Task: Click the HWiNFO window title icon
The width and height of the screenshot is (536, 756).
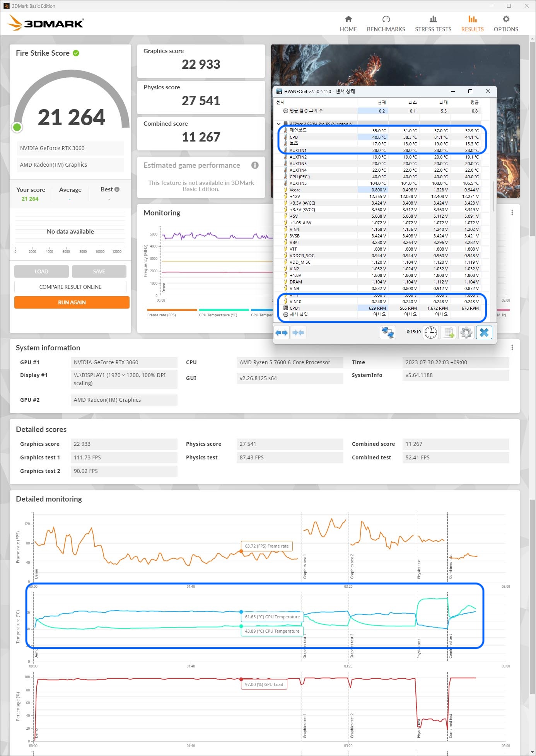Action: pos(279,92)
